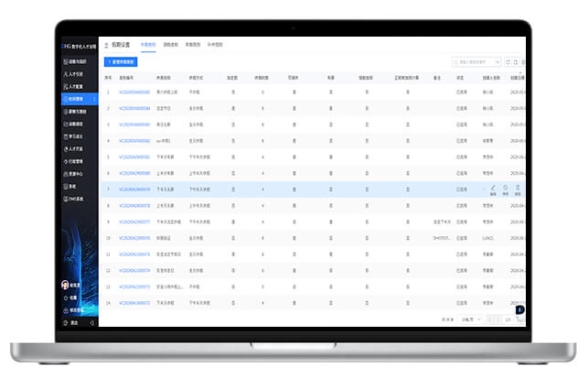Click the user avatar in the sidebar

(64, 285)
